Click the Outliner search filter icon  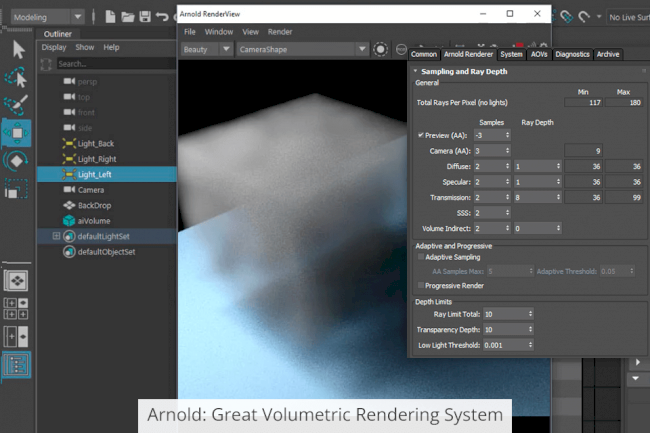click(46, 64)
